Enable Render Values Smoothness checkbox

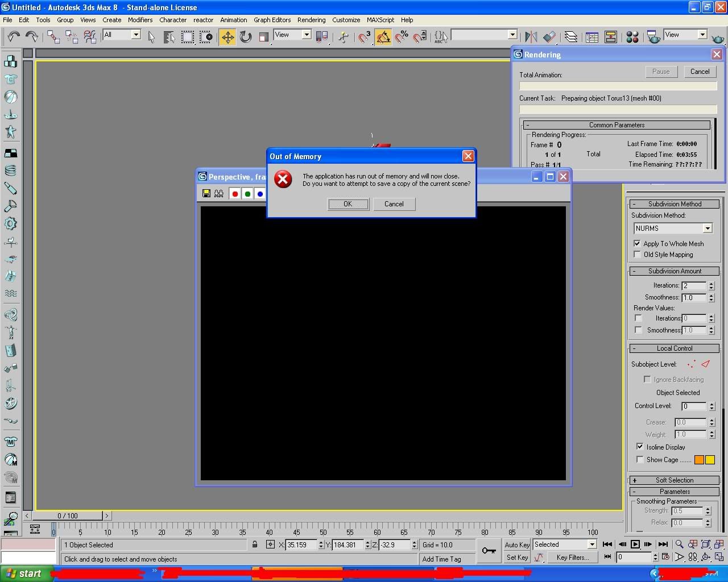[x=638, y=330]
